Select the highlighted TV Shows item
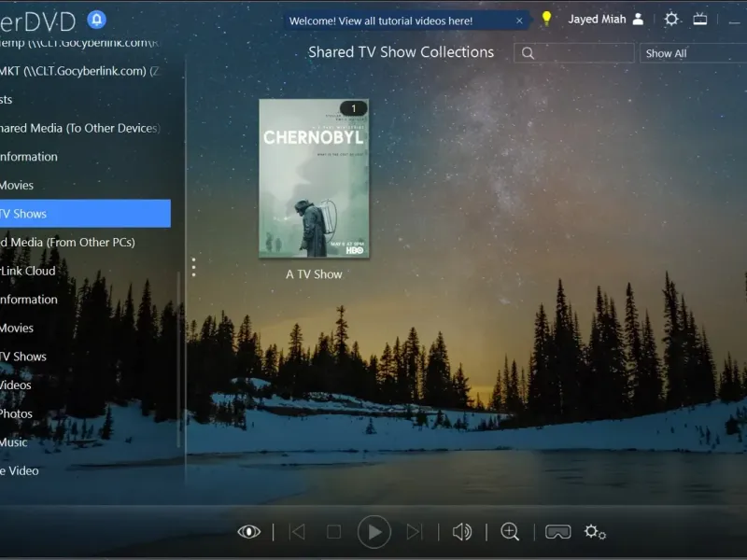747x560 pixels. 85,214
